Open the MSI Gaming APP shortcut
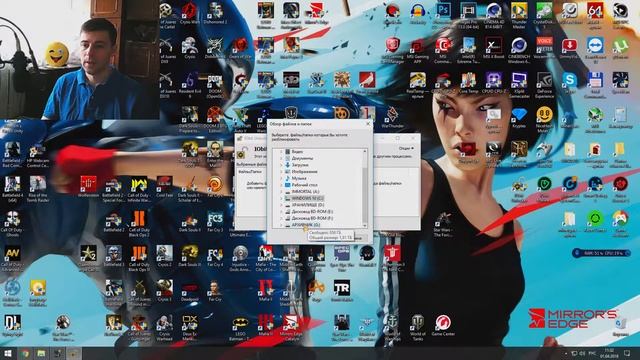This screenshot has height=360, width=640. tap(418, 50)
